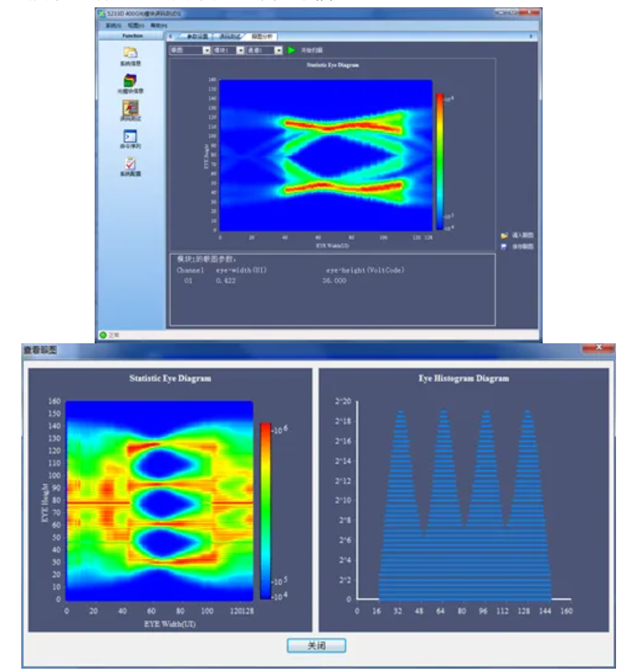Open the 光模块信息 optical module info icon
644x672 pixels.
130,81
